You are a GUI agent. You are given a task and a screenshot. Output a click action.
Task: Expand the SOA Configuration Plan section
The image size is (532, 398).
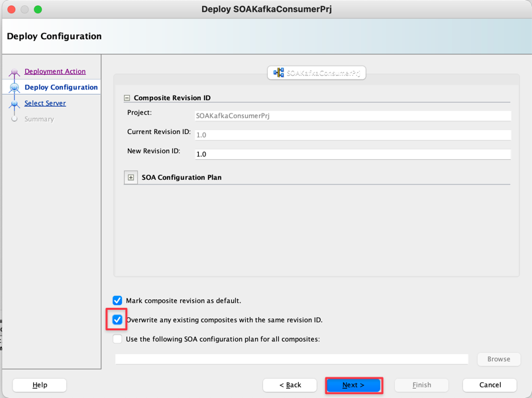tap(130, 177)
